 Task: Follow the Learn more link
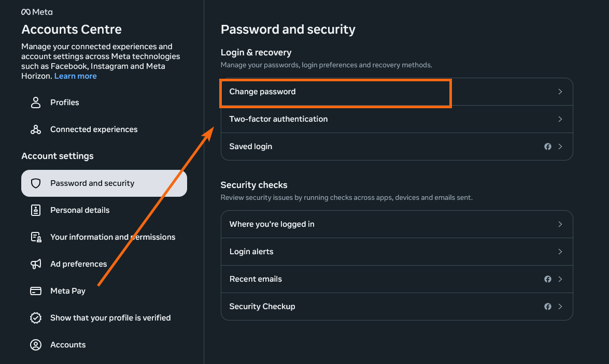[76, 76]
